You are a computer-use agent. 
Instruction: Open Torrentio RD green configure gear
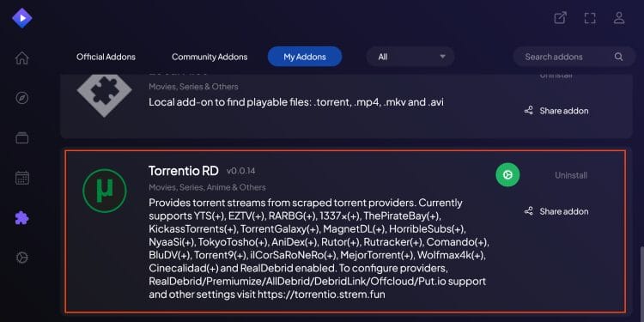click(507, 175)
